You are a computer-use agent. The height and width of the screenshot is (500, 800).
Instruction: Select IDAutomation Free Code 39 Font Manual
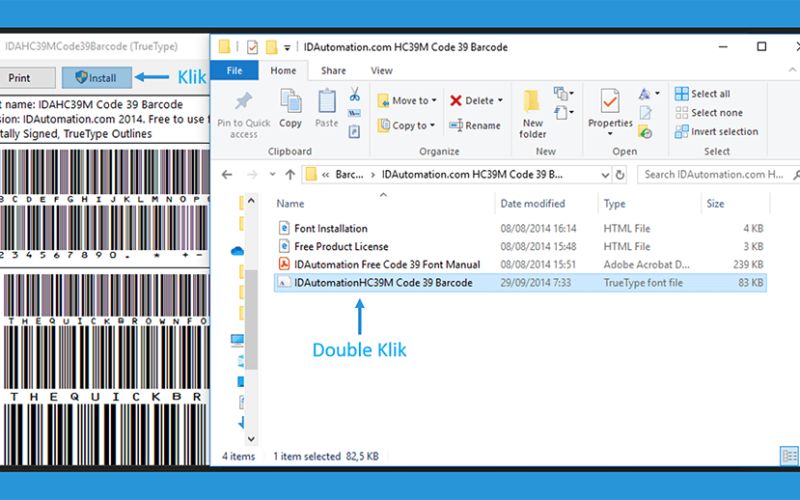(x=520, y=264)
